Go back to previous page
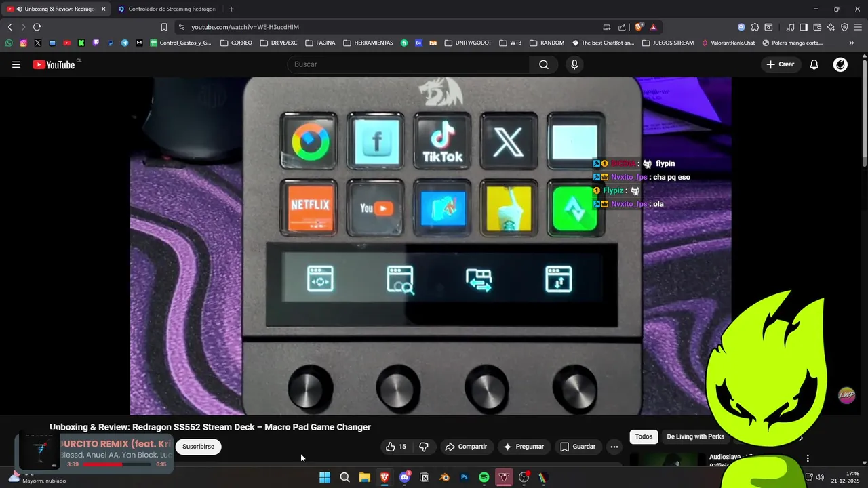Screen dimensions: 868x488 click(9, 27)
